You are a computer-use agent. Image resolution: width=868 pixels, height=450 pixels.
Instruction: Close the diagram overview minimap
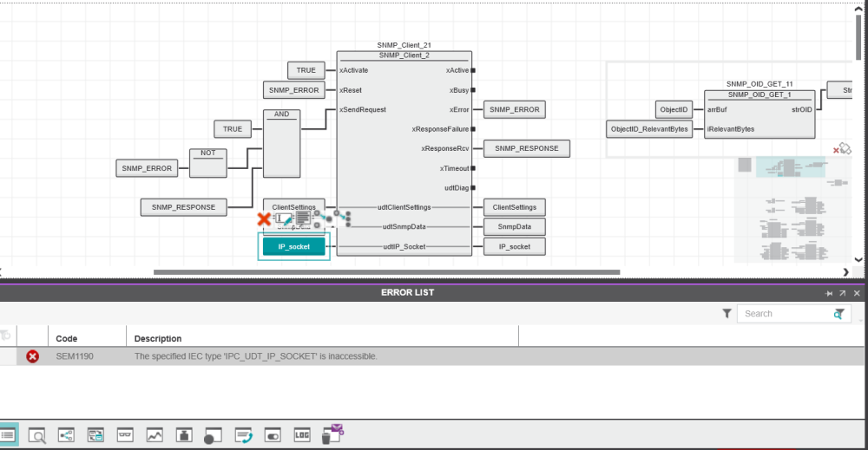tap(836, 150)
